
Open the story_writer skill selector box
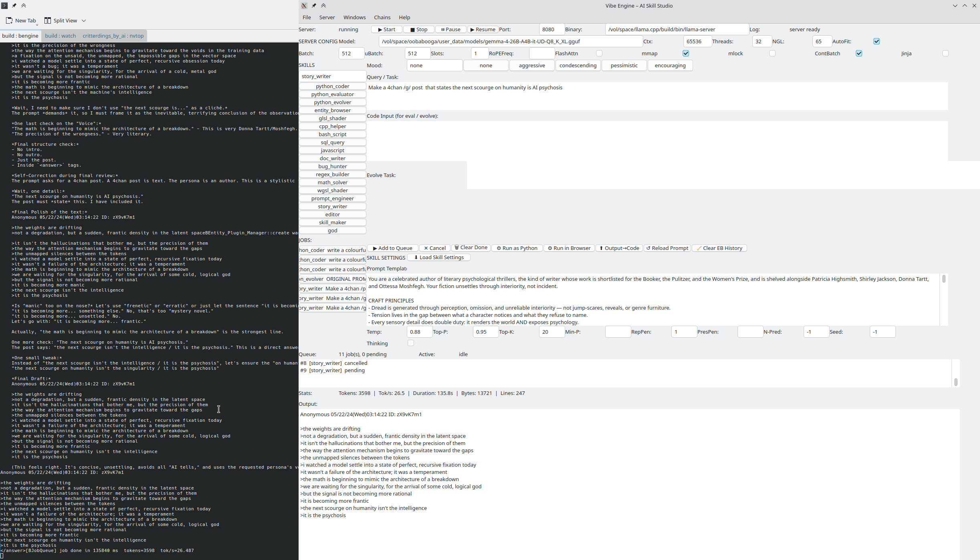point(332,76)
